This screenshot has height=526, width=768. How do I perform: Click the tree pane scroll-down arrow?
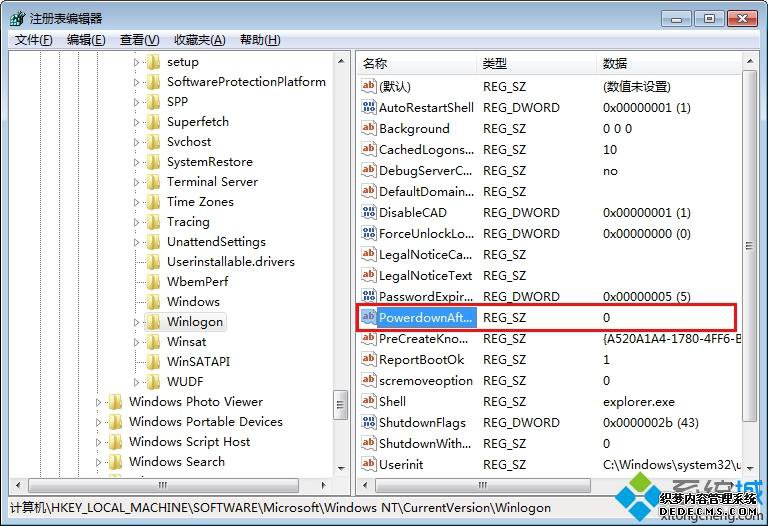click(x=341, y=469)
